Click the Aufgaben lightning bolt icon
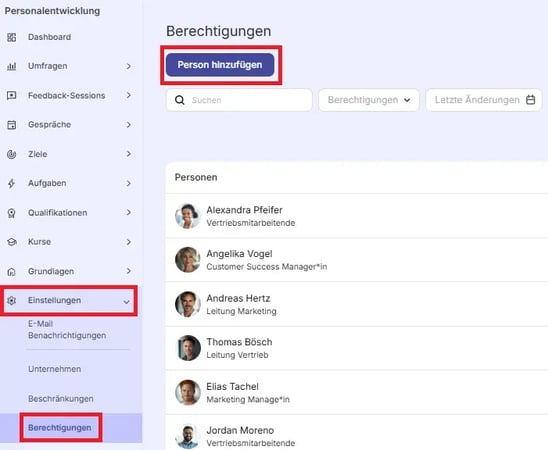This screenshot has width=548, height=450. pyautogui.click(x=12, y=183)
